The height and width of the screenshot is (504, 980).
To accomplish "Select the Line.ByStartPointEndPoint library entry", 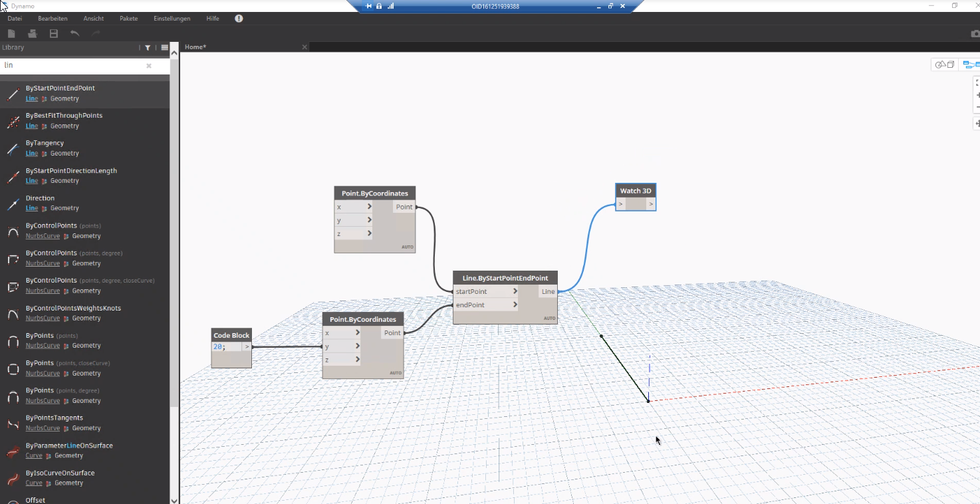I will [x=60, y=93].
